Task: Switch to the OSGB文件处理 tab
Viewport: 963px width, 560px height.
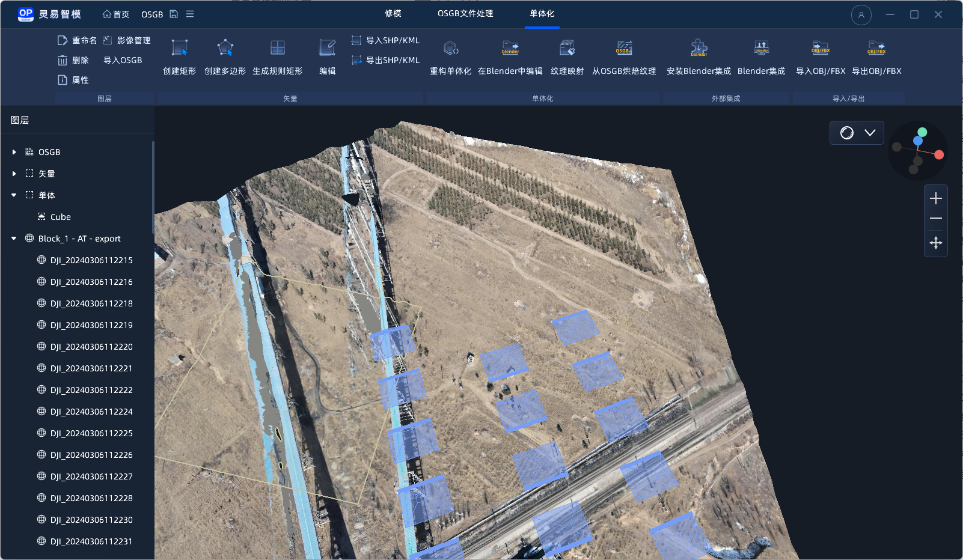Action: (465, 14)
